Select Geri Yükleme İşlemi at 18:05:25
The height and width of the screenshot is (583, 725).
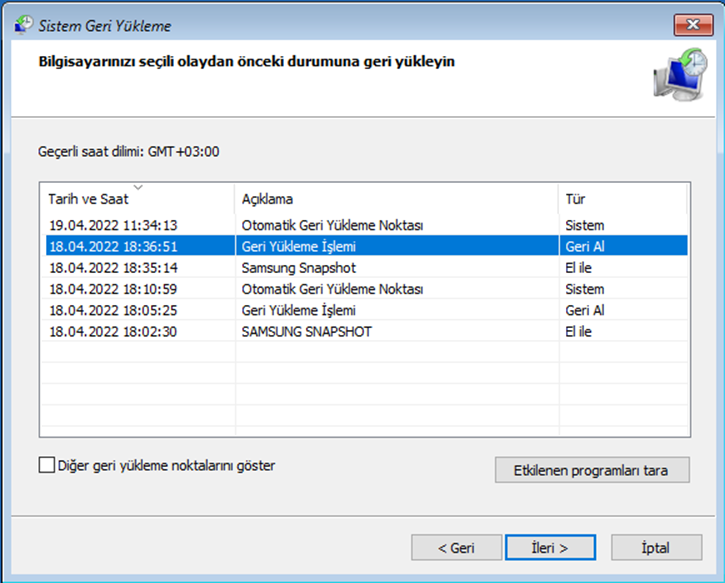367,310
